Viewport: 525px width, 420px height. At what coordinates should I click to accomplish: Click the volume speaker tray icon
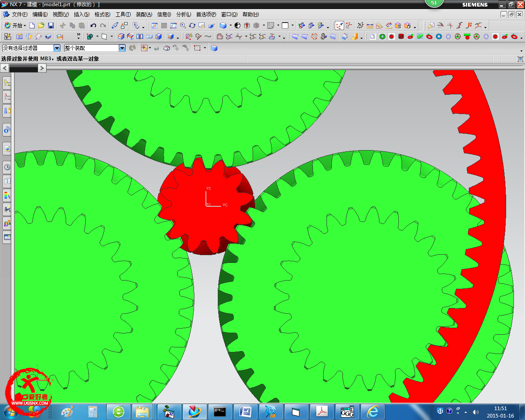point(476,412)
